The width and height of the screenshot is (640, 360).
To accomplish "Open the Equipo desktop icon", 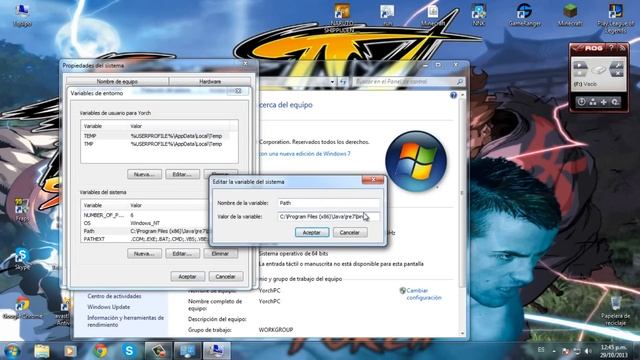I will click(22, 15).
